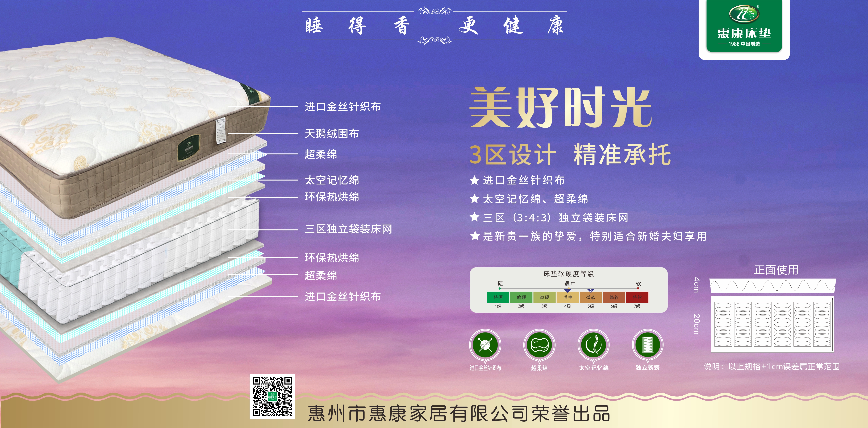The image size is (868, 428).
Task: Select the red 特软 level 7 swatch
Action: (x=637, y=298)
